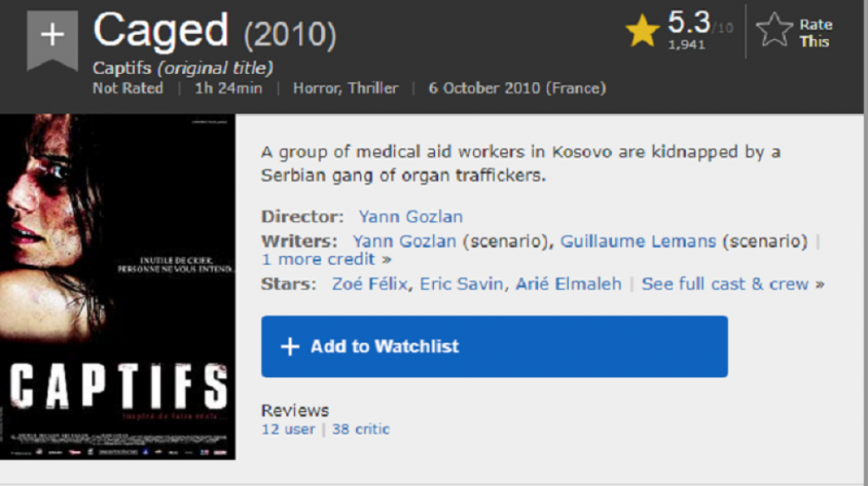Click the gold rating star icon
This screenshot has width=868, height=486.
point(643,32)
